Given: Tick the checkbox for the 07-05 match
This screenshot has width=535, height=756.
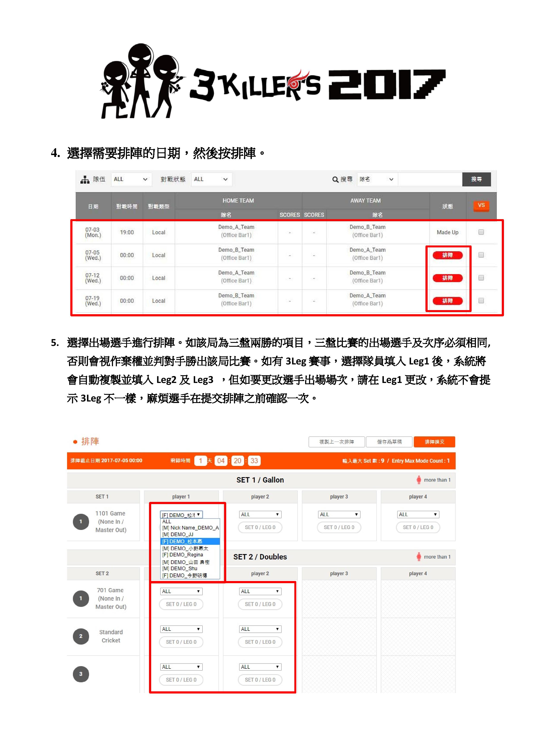Looking at the screenshot, I should tap(481, 255).
